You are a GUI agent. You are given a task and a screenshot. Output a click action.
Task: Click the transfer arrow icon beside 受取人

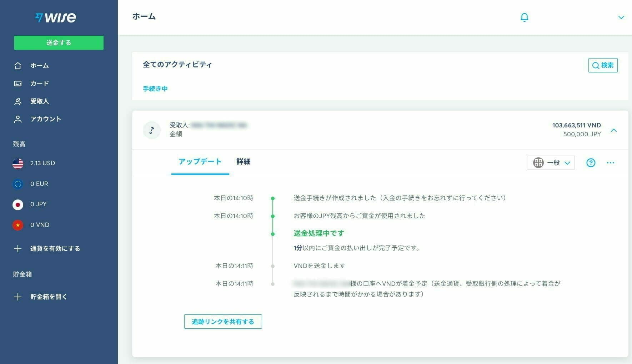[152, 130]
